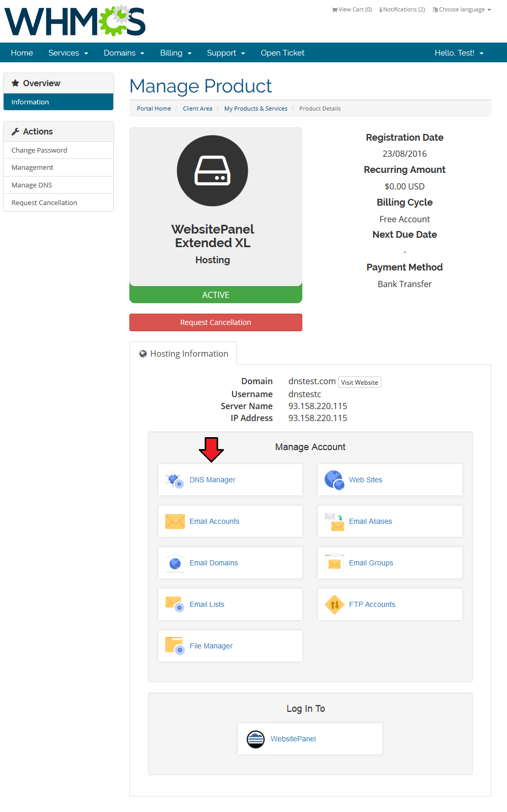Click the hosting server drive icon
The image size is (507, 812).
point(212,171)
